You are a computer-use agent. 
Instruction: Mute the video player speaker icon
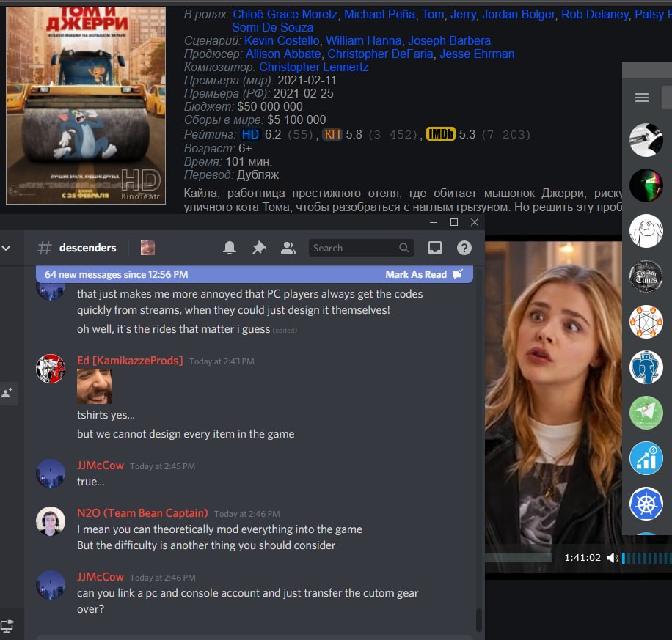click(613, 557)
